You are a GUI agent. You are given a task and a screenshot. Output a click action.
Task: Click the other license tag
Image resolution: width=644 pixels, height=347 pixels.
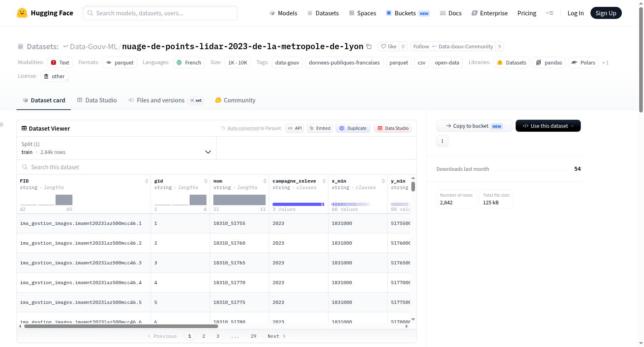(54, 76)
